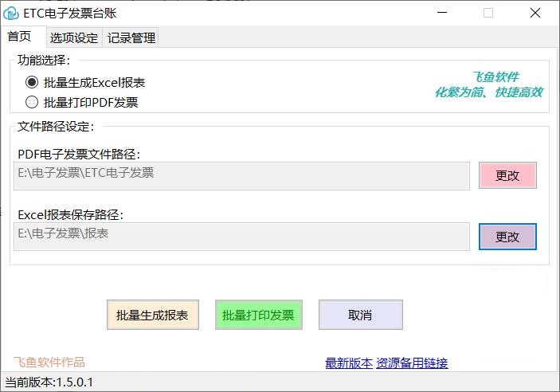The height and width of the screenshot is (392, 560).
Task: Maximize the application window
Action: (x=488, y=13)
